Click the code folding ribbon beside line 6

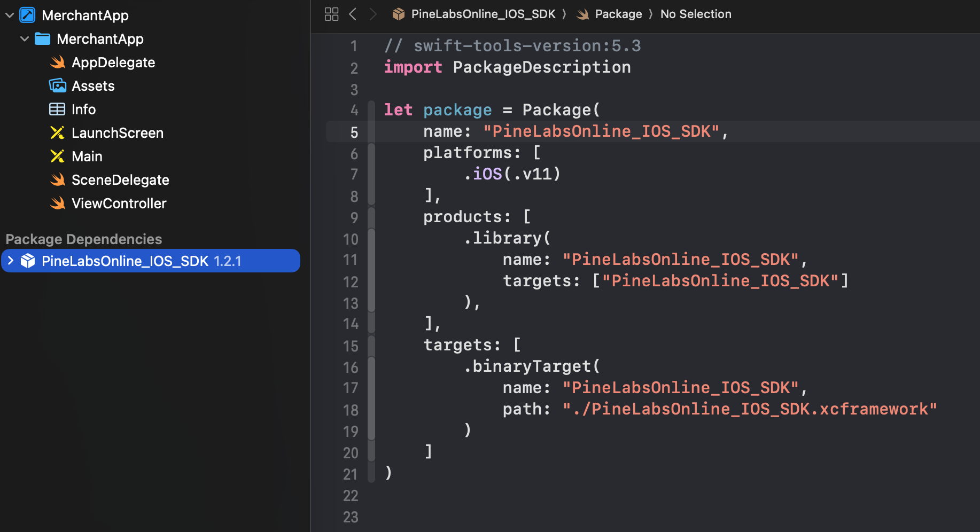tap(371, 174)
